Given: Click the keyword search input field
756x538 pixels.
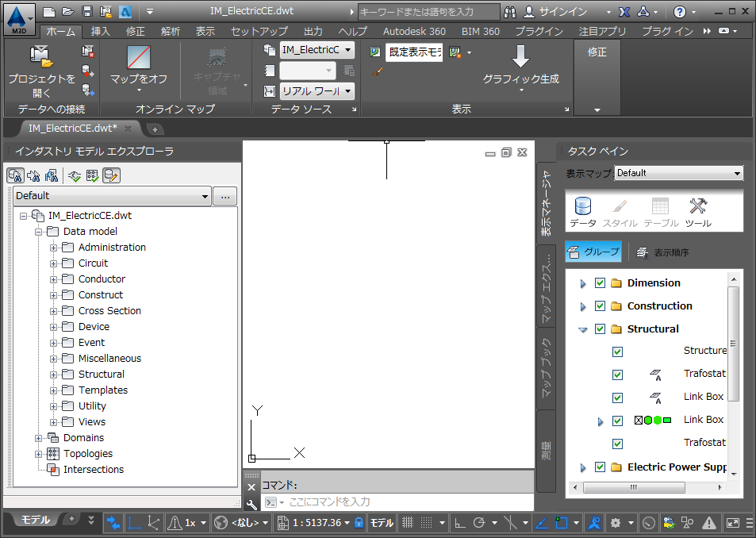Looking at the screenshot, I should click(428, 12).
